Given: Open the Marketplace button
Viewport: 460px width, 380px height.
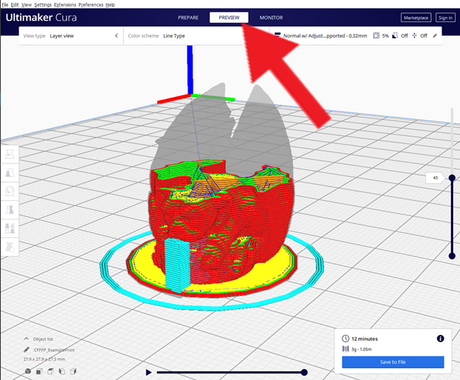Looking at the screenshot, I should point(416,18).
